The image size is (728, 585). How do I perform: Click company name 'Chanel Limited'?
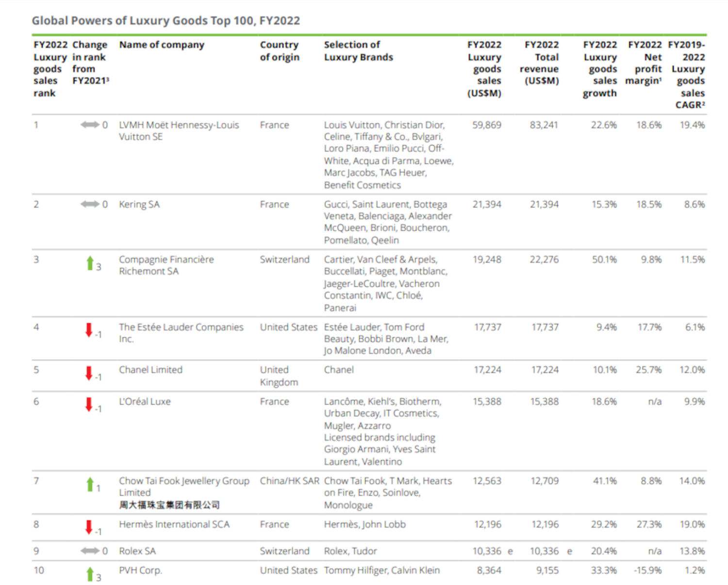click(151, 370)
